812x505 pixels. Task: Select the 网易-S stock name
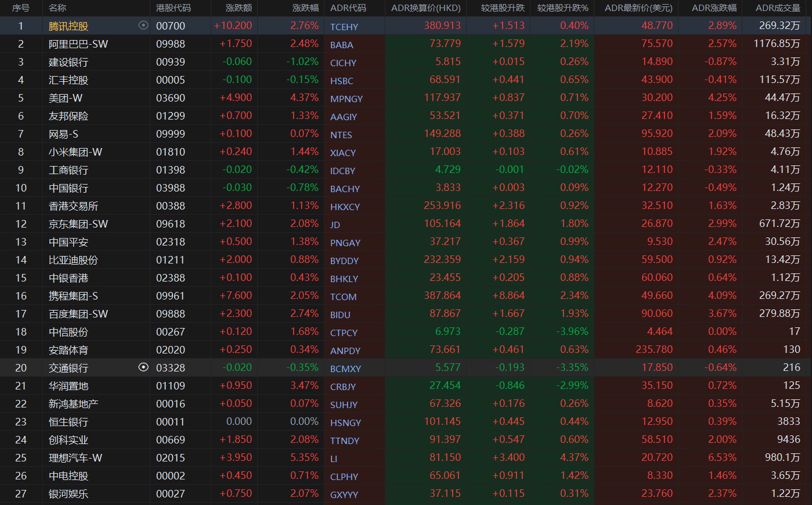[x=63, y=134]
